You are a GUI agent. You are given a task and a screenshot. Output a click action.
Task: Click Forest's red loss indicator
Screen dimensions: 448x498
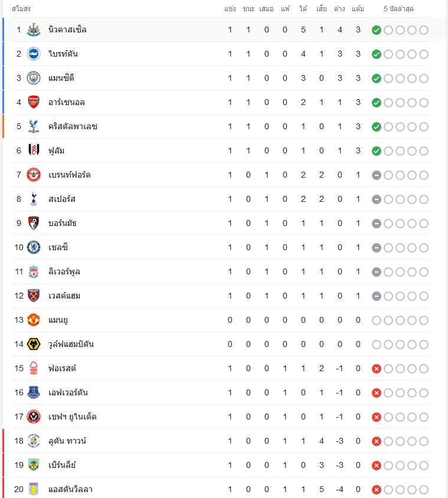376,369
